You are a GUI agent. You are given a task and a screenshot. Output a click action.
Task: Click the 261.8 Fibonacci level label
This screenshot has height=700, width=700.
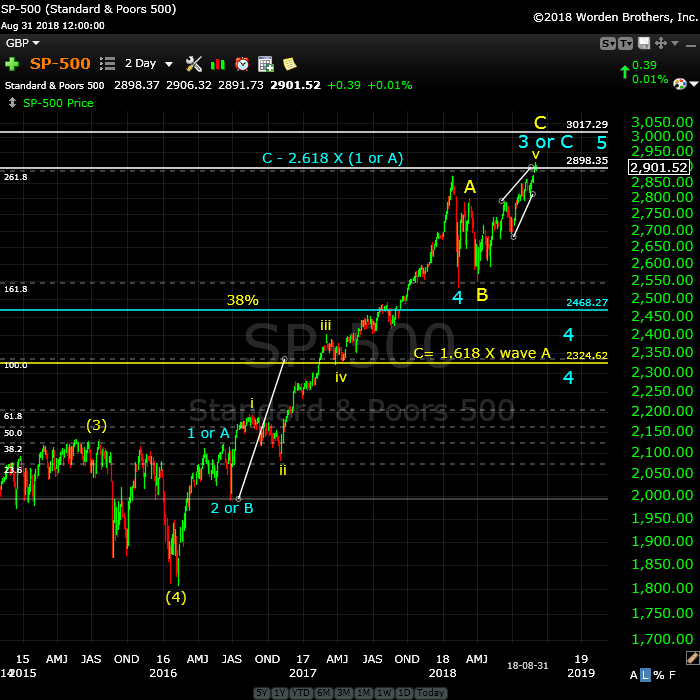pos(16,177)
